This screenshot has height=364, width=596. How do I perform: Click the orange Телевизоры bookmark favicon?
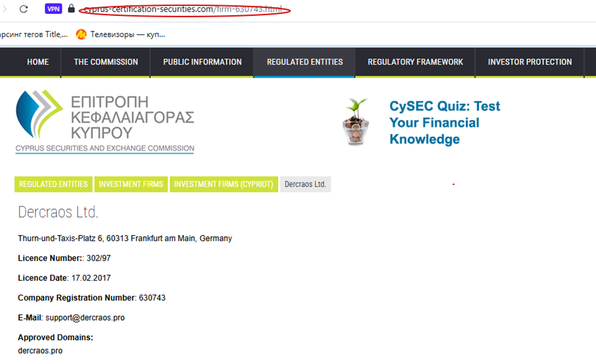pos(81,35)
